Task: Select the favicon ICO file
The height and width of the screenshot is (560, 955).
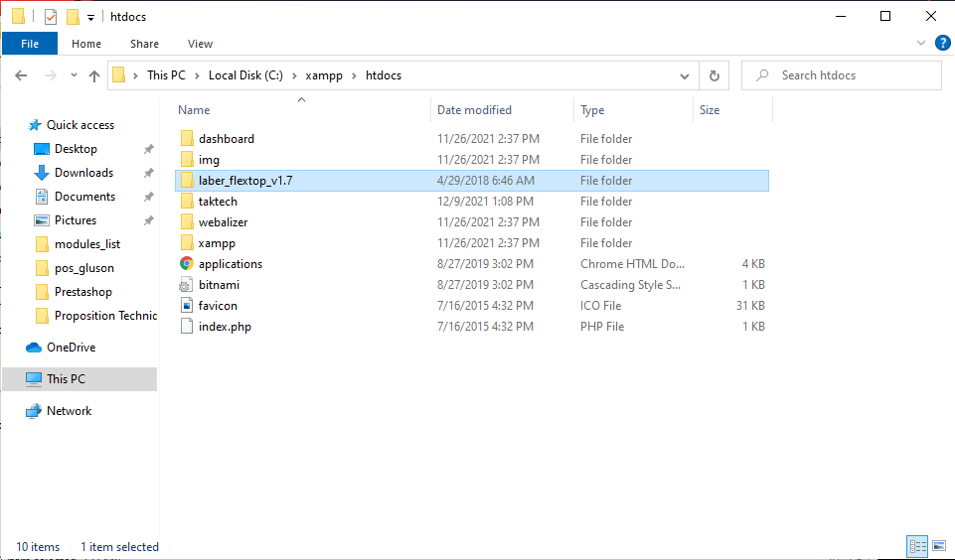Action: tap(218, 306)
